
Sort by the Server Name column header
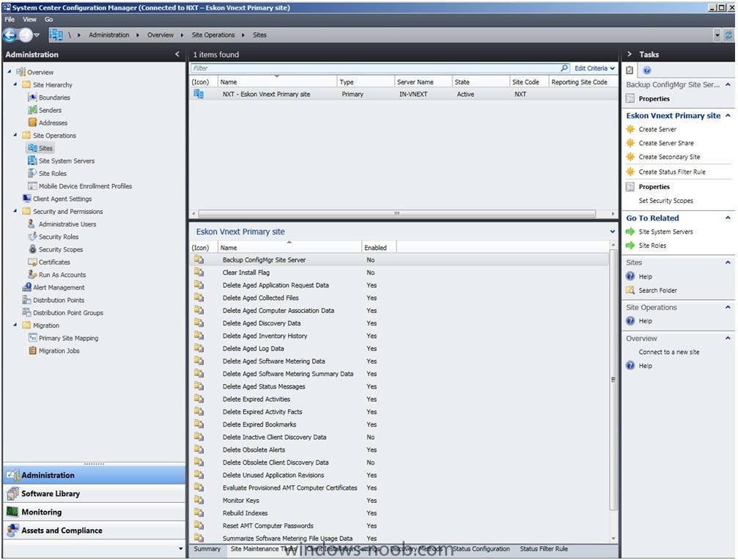(x=423, y=82)
